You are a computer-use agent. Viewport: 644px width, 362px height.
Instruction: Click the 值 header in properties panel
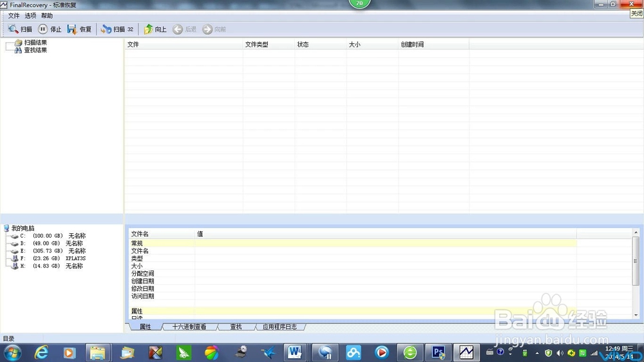coord(386,234)
